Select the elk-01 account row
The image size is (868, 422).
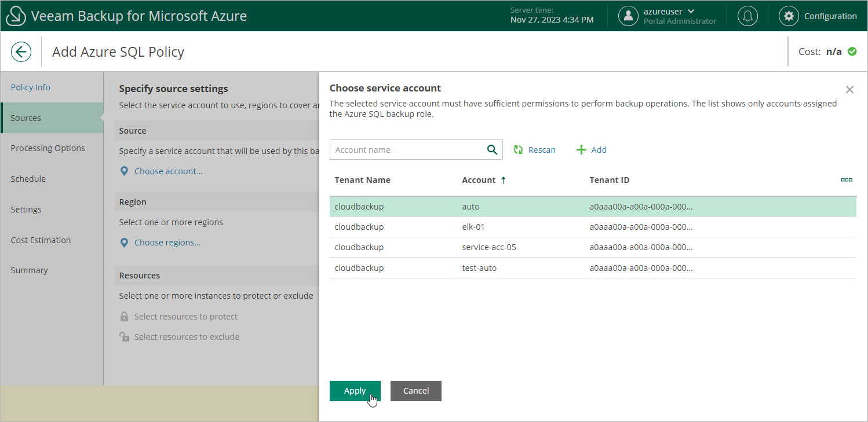tap(593, 227)
